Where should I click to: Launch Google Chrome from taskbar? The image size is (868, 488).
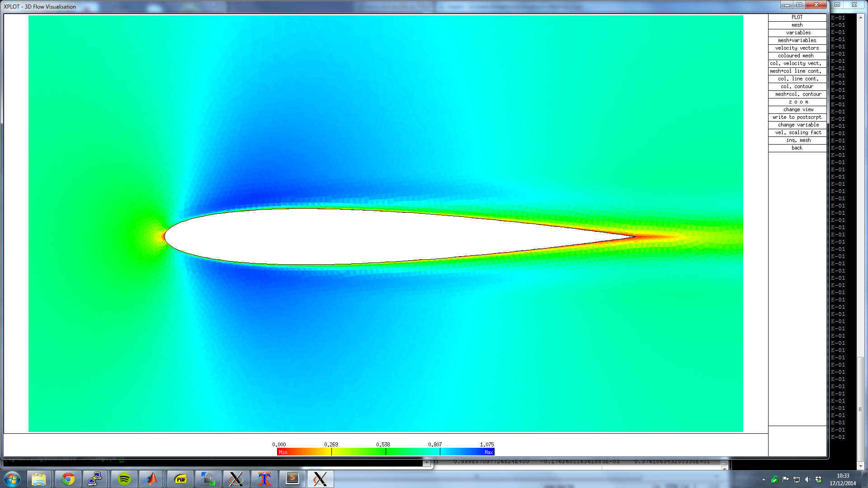[68, 479]
